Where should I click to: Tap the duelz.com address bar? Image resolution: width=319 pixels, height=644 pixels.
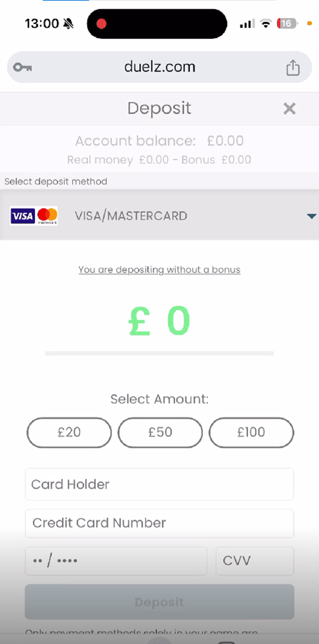[160, 67]
